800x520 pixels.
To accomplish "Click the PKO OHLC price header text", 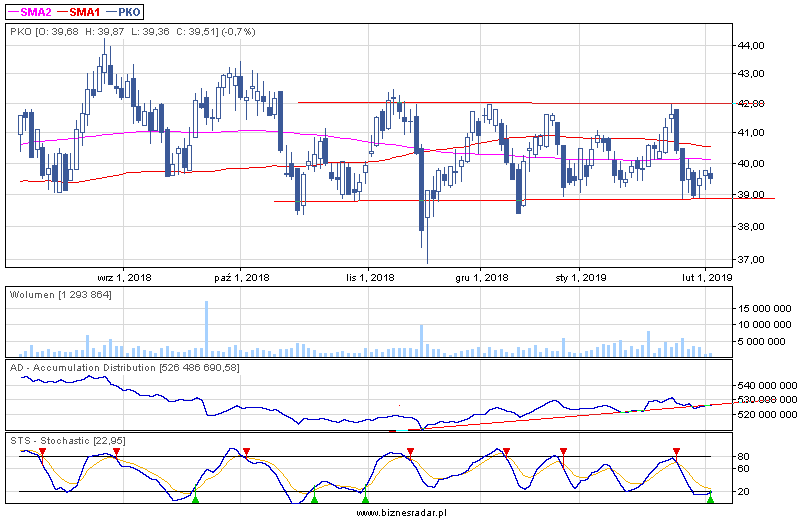I will [x=132, y=32].
